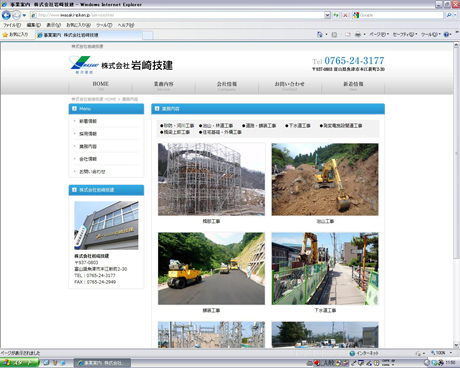Expand the Safety menu dropdown
Image resolution: width=460 pixels, height=368 pixels.
[x=405, y=34]
